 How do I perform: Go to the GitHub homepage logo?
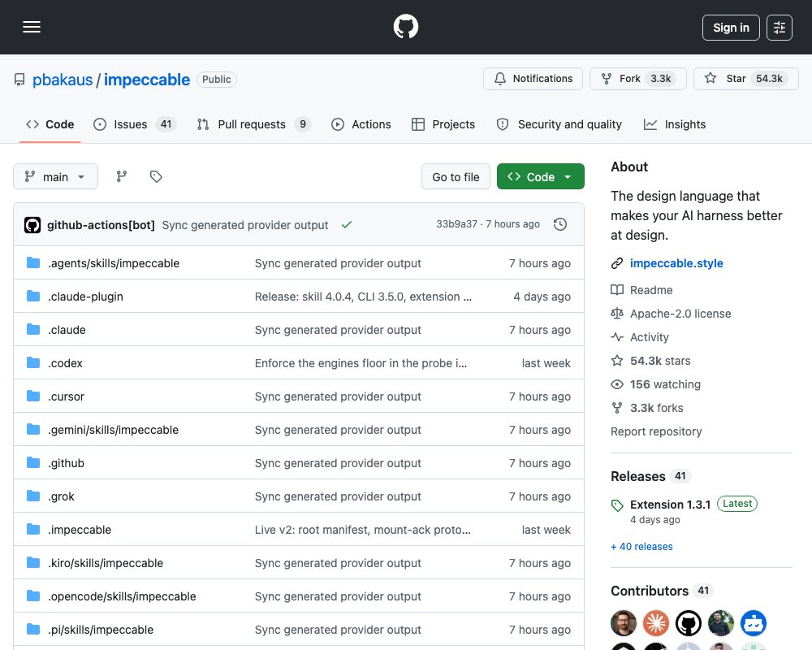[406, 27]
